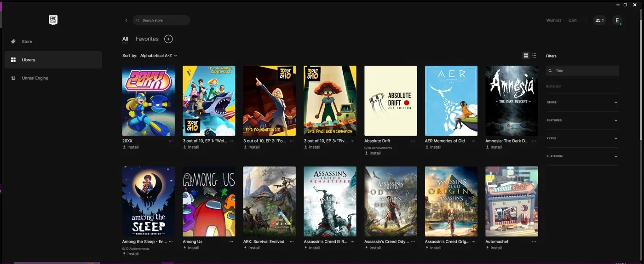Switch to the Favorites tab
The width and height of the screenshot is (644, 264).
[x=147, y=39]
